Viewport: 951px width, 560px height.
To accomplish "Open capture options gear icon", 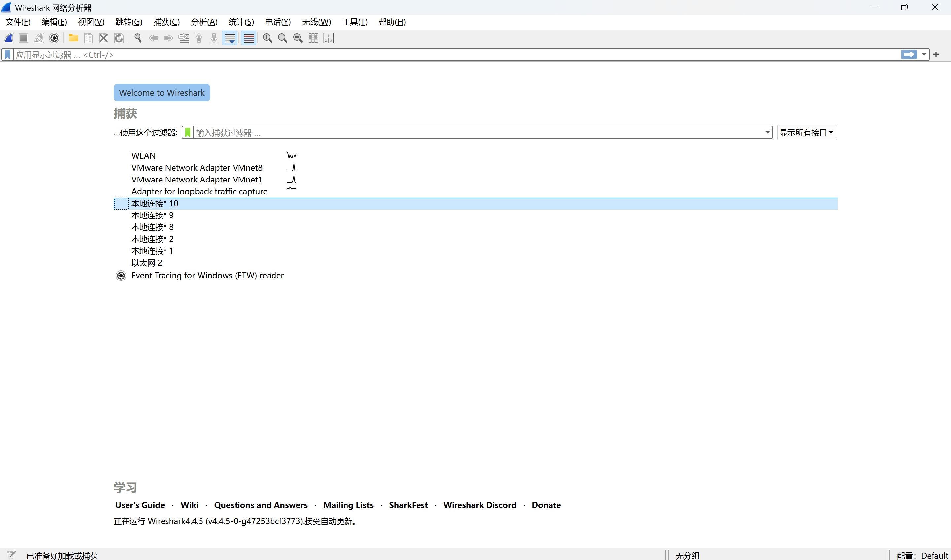I will 55,38.
